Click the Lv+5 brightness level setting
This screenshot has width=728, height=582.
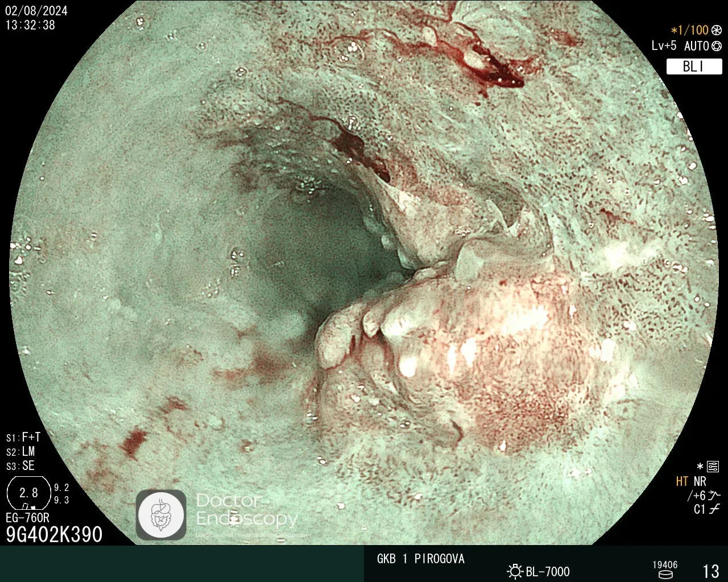coord(664,46)
